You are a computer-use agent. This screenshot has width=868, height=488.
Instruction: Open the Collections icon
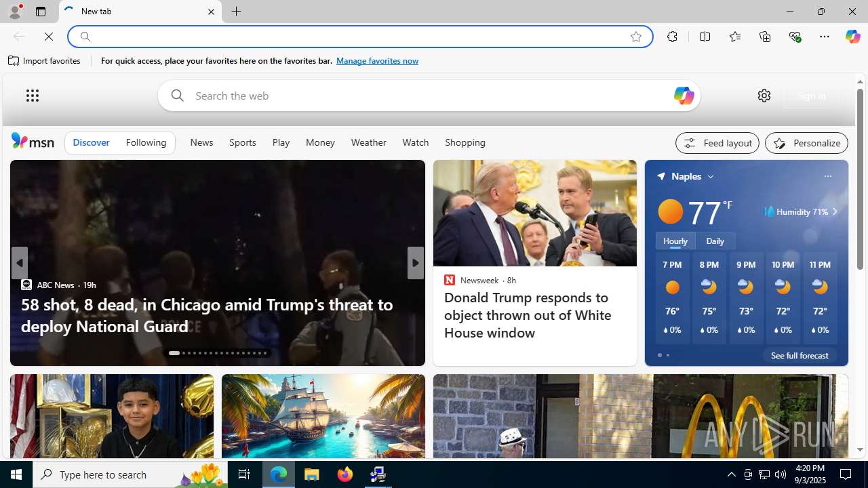765,37
